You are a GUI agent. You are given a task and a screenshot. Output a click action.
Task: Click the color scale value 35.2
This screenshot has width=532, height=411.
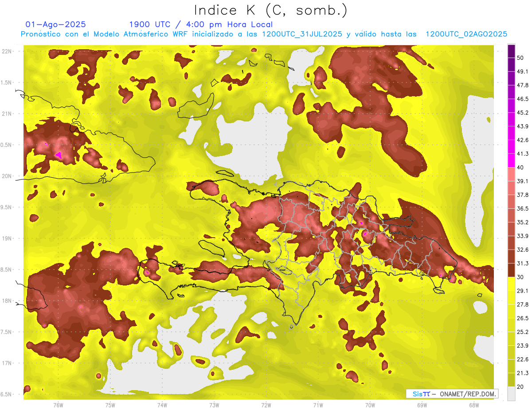(x=523, y=222)
